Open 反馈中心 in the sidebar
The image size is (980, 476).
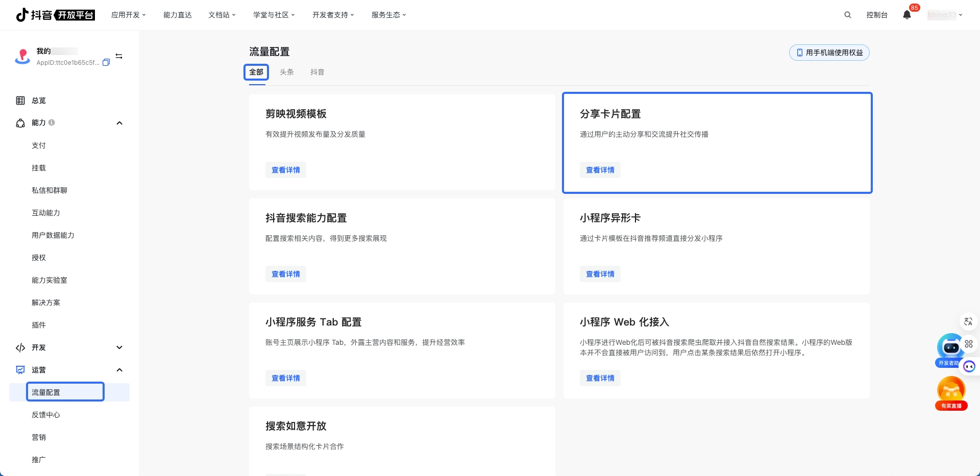pyautogui.click(x=46, y=415)
